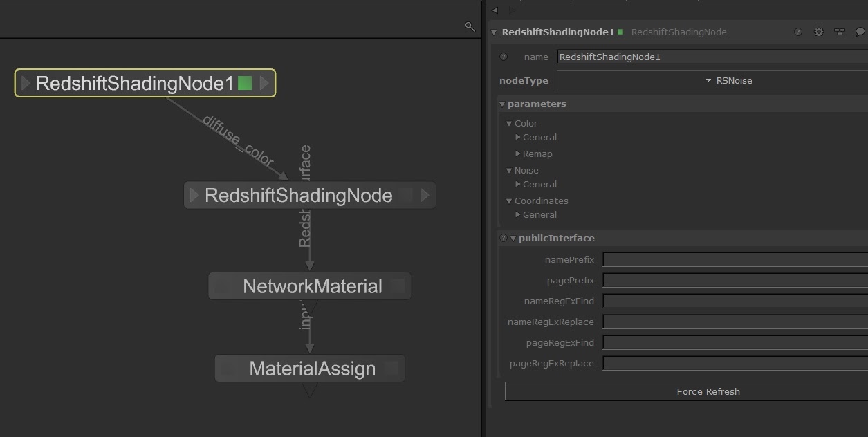
Task: Toggle the green edit flag in Parameters header
Action: 620,32
